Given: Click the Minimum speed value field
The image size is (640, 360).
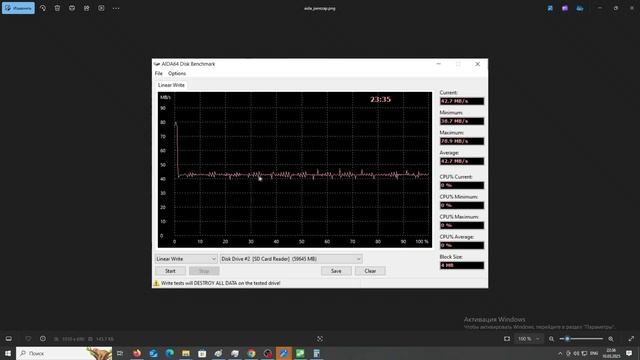Looking at the screenshot, I should (462, 121).
